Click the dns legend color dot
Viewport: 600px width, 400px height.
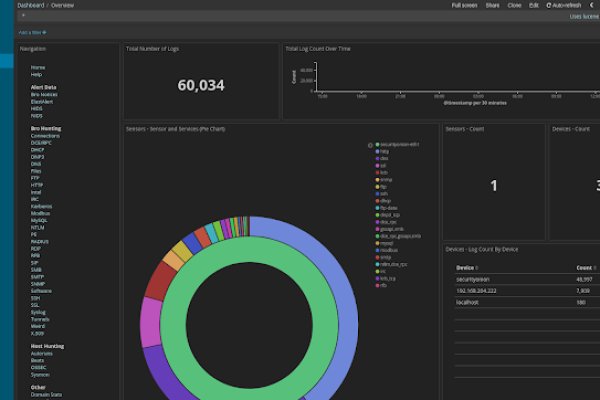pyautogui.click(x=376, y=158)
